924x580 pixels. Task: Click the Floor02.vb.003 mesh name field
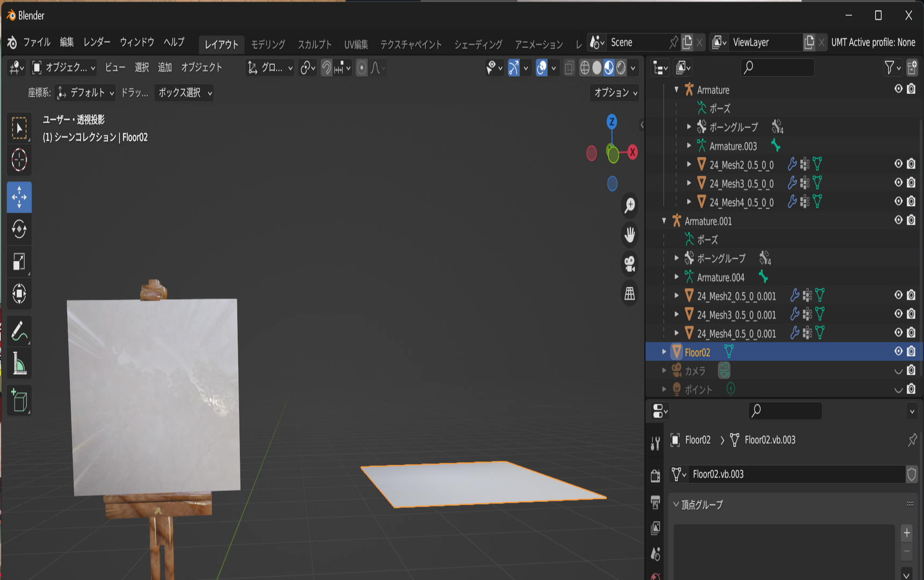click(x=797, y=474)
